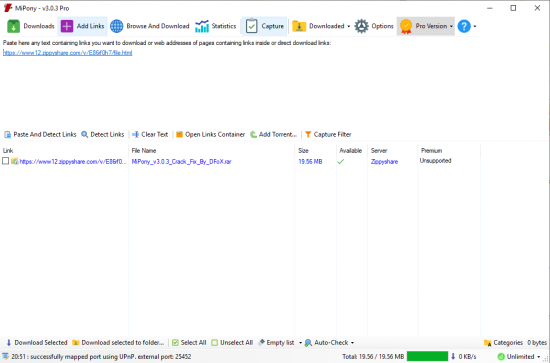
Task: Click Open Links Container
Action: coord(210,134)
